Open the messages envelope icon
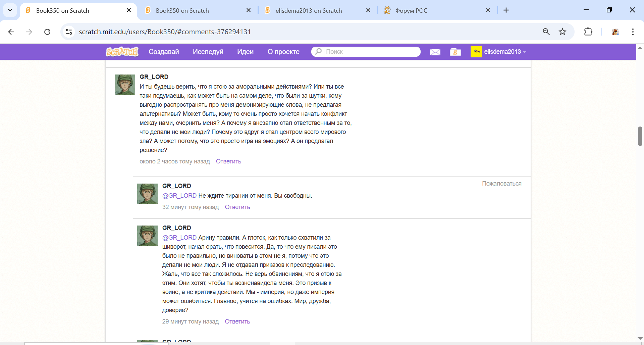Screen dimensions: 644x345 click(435, 52)
